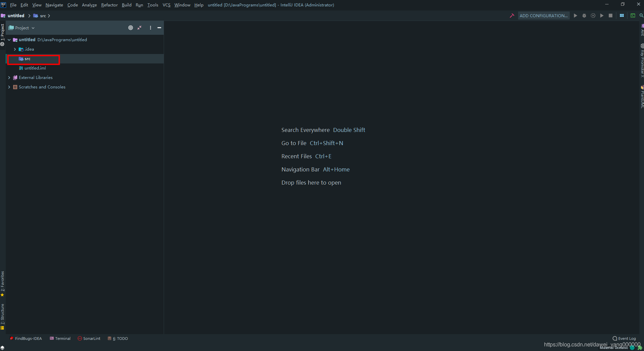Collapse the untitled project root node

click(x=9, y=40)
